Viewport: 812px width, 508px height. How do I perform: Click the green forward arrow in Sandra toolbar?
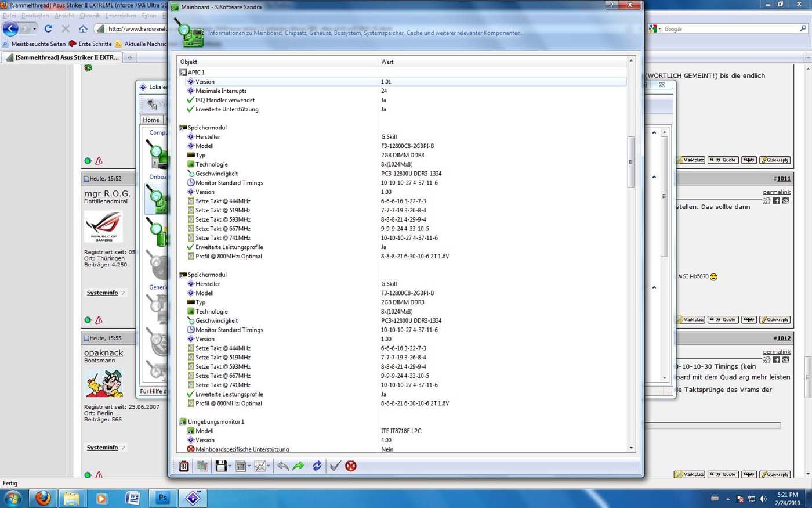(x=298, y=466)
